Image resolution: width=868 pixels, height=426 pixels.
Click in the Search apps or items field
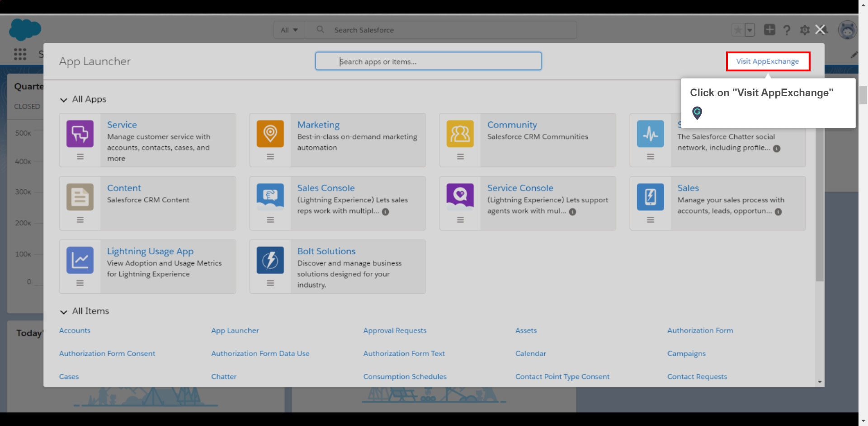(428, 61)
